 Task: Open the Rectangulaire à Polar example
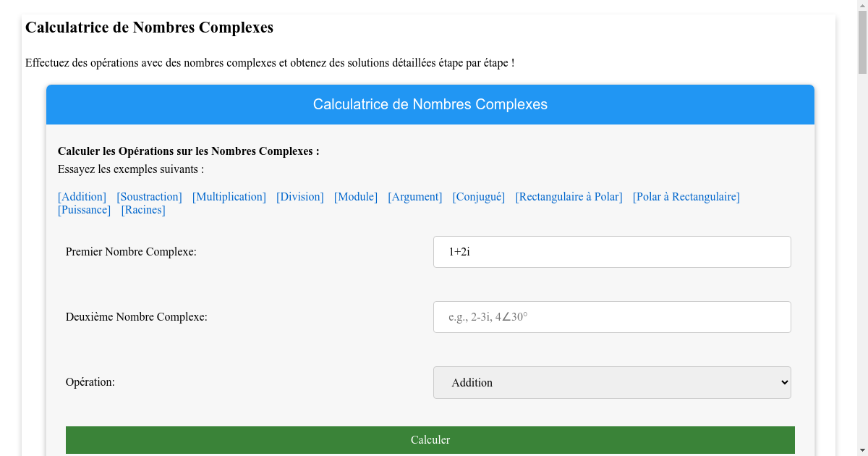click(569, 196)
